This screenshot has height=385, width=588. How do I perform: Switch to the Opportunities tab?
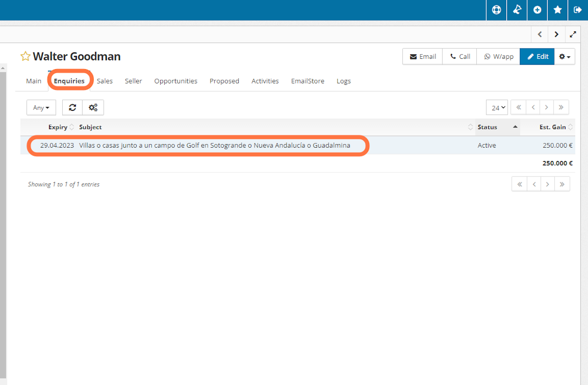point(175,81)
